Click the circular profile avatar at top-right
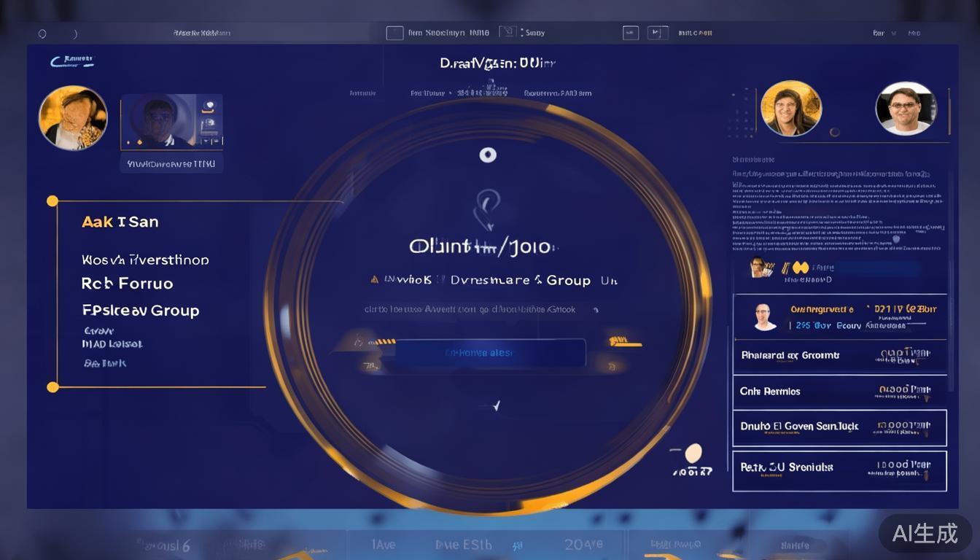Screen dimensions: 980x560 (906, 108)
